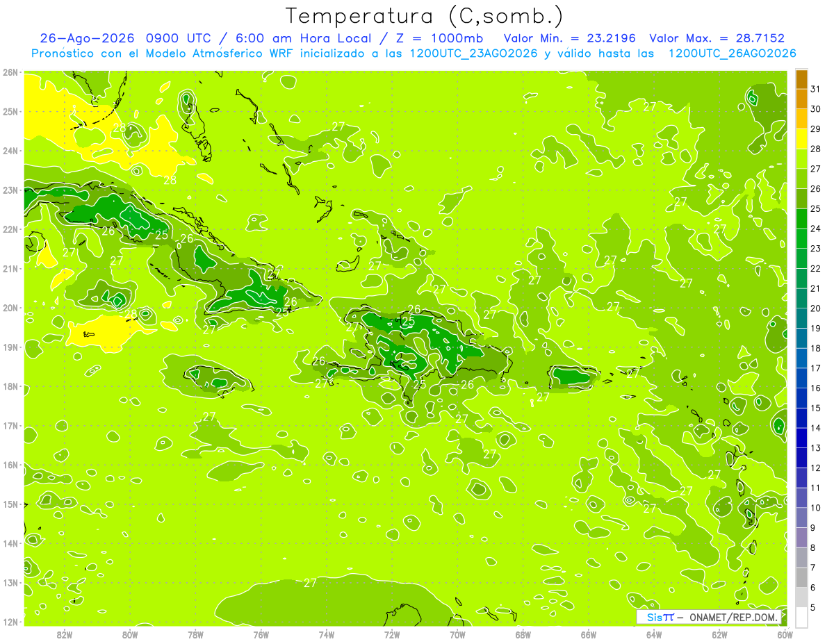Click the '64W' longitude axis label
Screen dimensions: 834x644
tap(654, 634)
